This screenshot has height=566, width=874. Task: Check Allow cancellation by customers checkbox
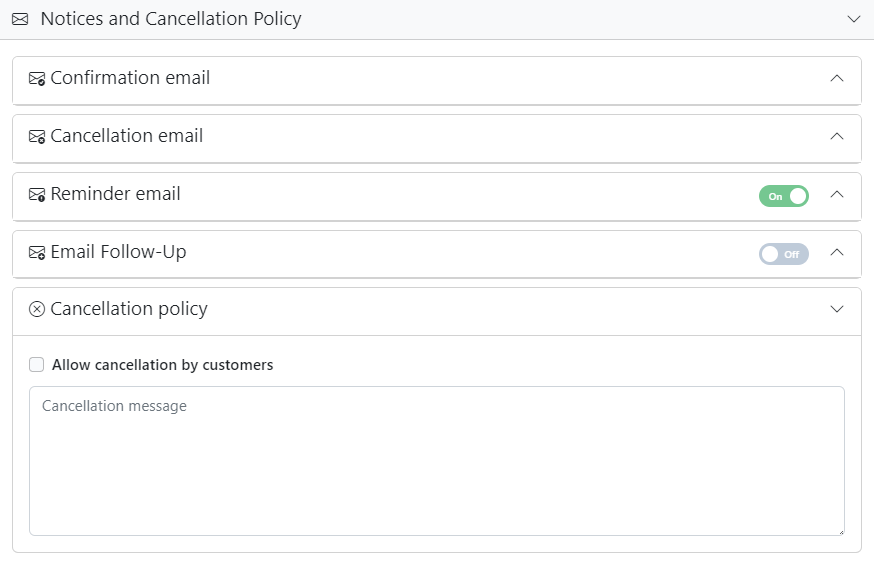click(x=37, y=365)
